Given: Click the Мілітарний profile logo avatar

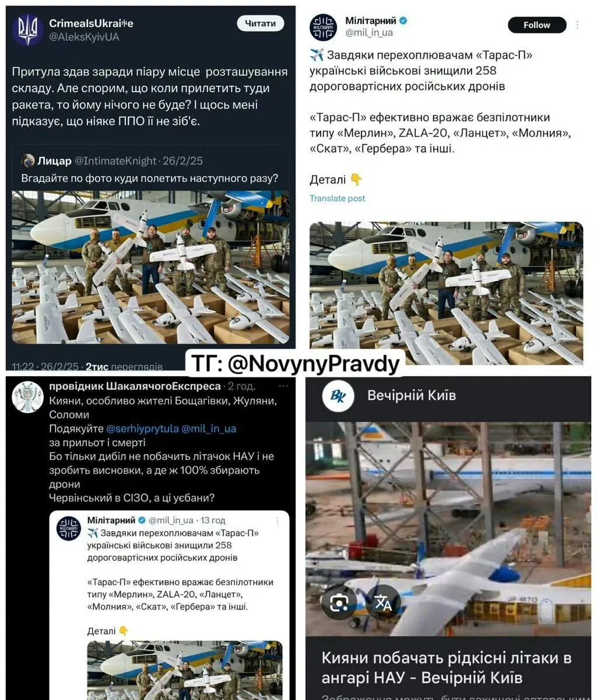Looking at the screenshot, I should (x=324, y=27).
